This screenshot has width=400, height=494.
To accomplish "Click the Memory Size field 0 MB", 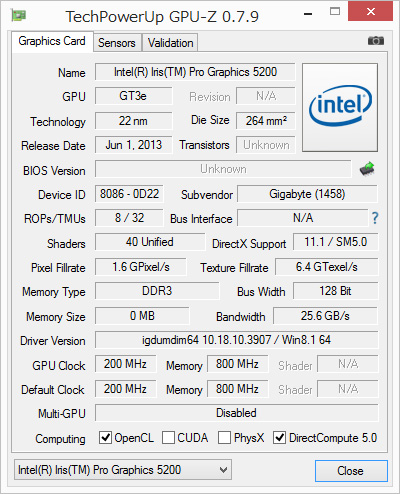I will (x=142, y=316).
